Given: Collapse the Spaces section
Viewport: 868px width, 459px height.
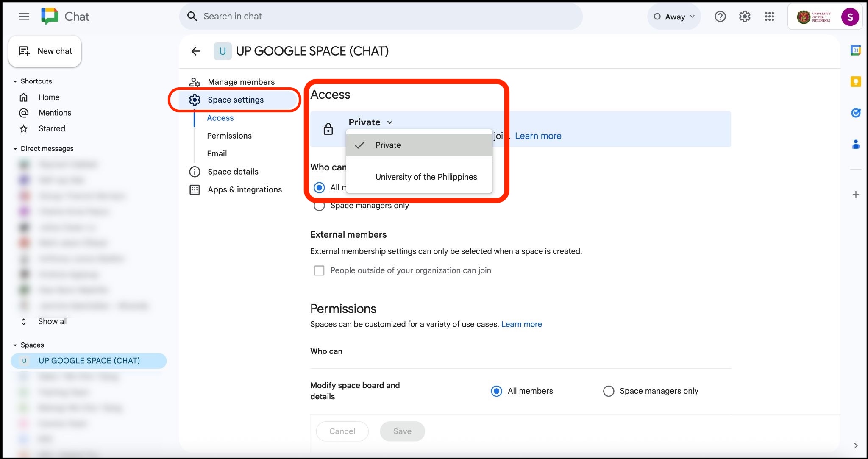Looking at the screenshot, I should point(15,345).
